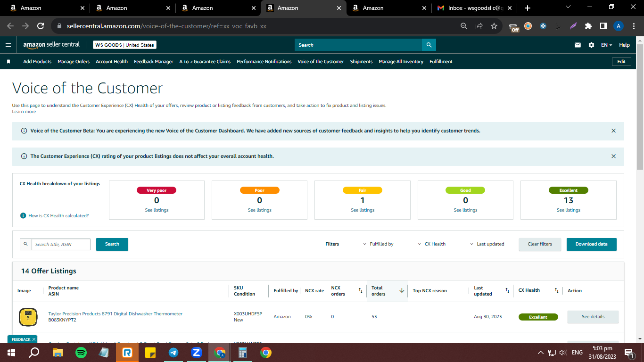
Task: Open Feedback Manager
Action: (x=154, y=62)
